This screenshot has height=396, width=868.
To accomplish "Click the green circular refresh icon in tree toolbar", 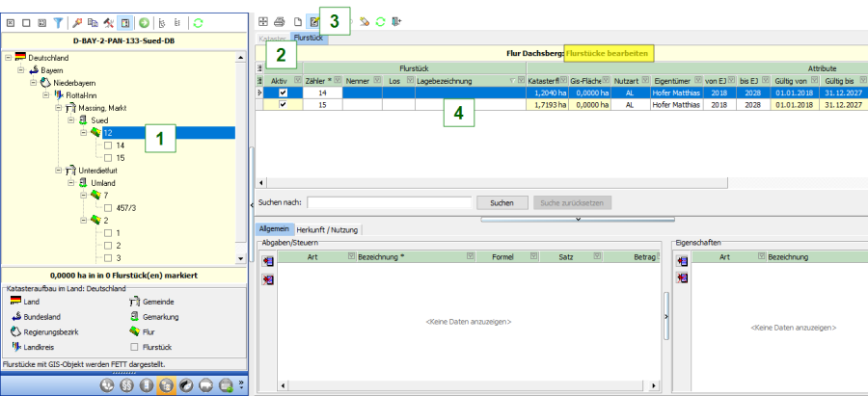I will (x=199, y=21).
